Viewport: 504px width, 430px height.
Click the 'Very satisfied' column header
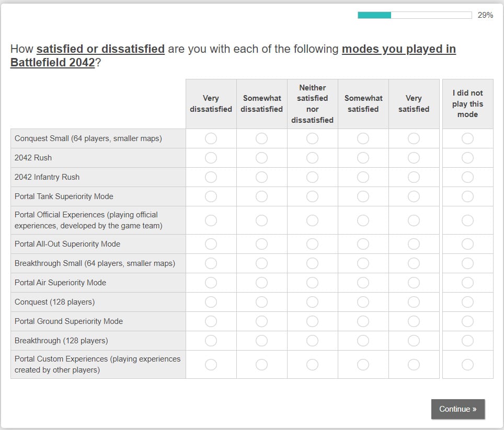click(x=414, y=103)
